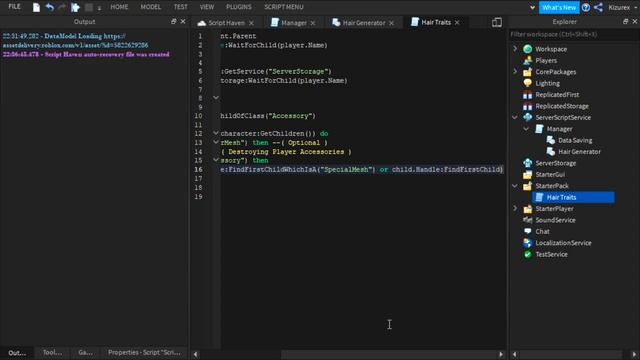The width and height of the screenshot is (640, 360).
Task: Select StarterGui in Explorer
Action: [550, 175]
